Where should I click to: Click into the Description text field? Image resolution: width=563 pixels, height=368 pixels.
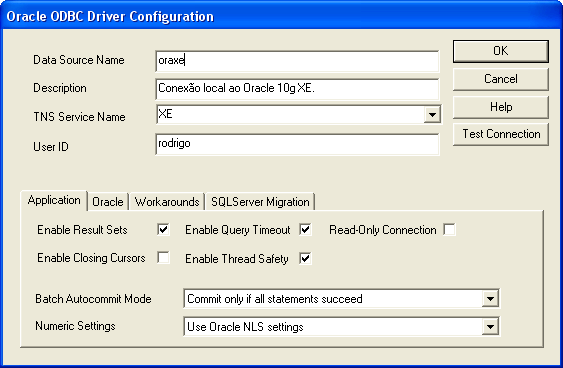tap(297, 89)
